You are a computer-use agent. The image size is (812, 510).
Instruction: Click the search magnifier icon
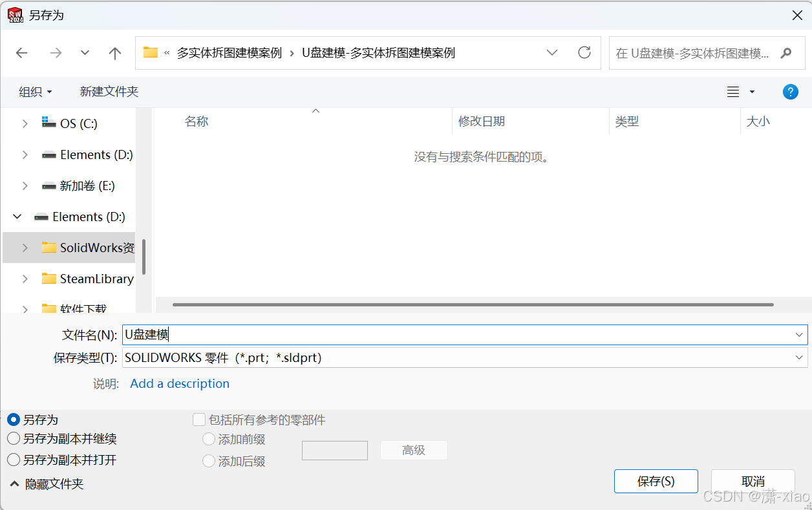pos(786,53)
